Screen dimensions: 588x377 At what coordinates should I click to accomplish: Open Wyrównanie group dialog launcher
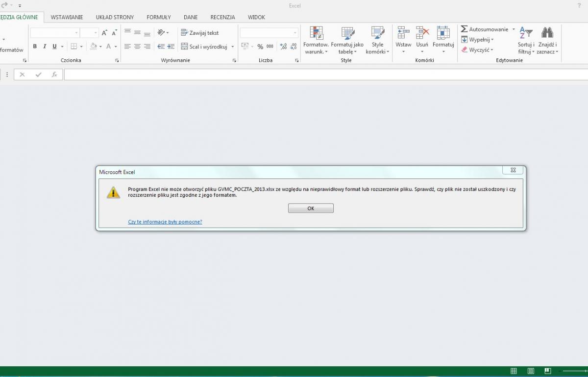(235, 61)
